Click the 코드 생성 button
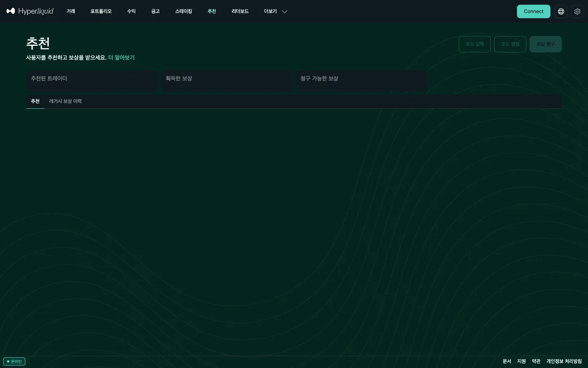The image size is (588, 368). 510,44
